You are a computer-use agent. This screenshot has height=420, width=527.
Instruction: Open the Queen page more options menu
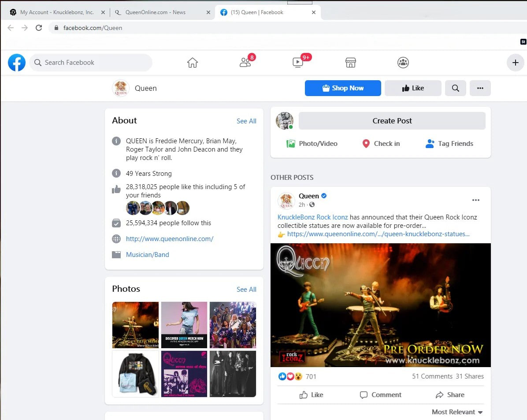point(480,88)
